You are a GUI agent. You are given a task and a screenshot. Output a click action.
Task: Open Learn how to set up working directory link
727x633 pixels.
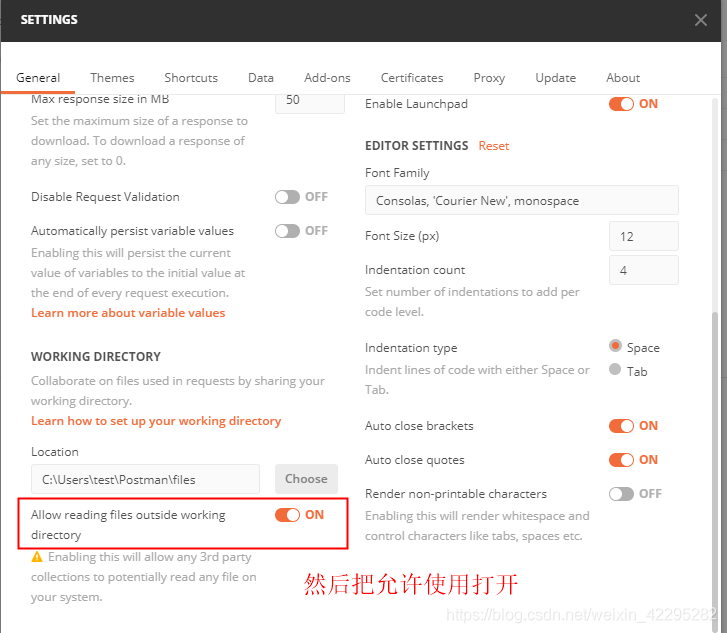(156, 421)
